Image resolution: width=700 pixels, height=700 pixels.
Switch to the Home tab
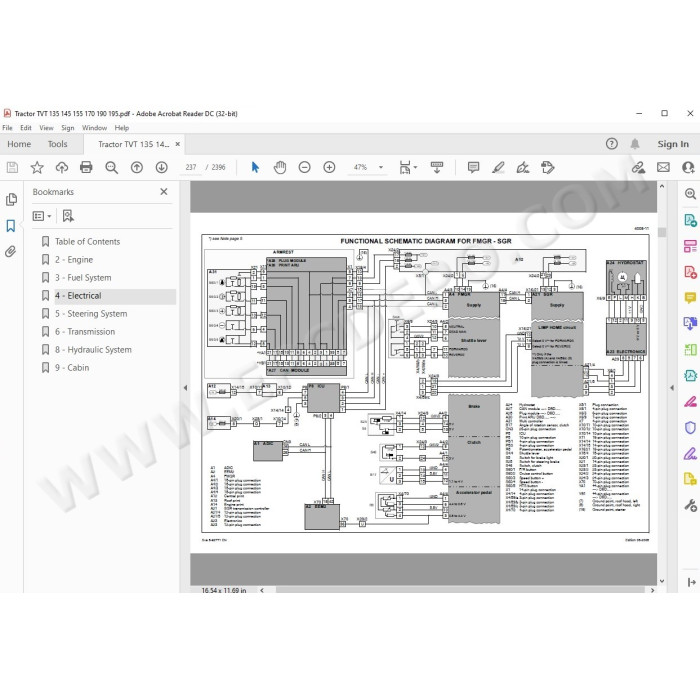click(19, 144)
